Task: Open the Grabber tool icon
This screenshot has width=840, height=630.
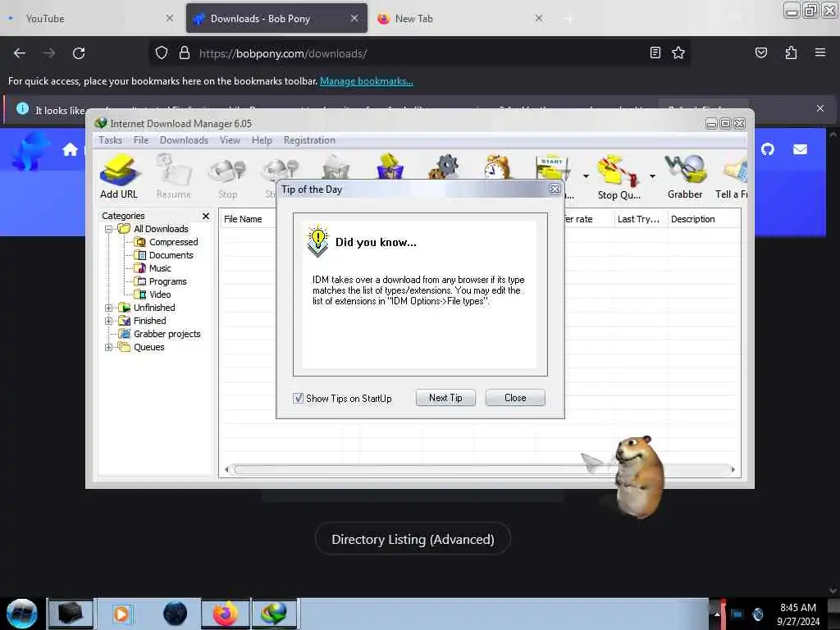Action: [685, 176]
